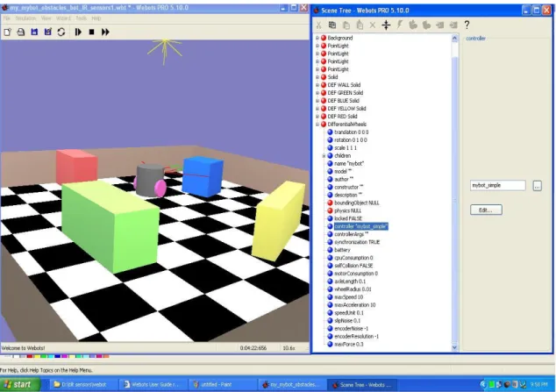
Task: Open the Wizard menu
Action: 63,18
